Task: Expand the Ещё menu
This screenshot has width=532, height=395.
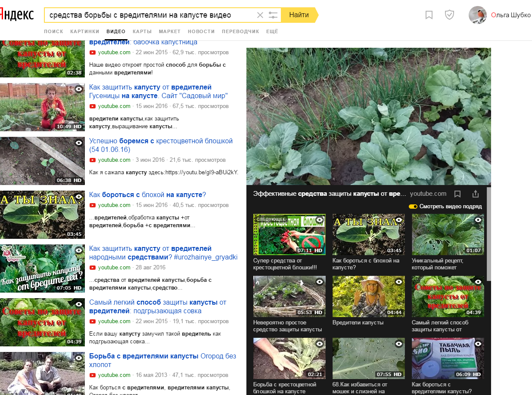Action: coord(272,31)
